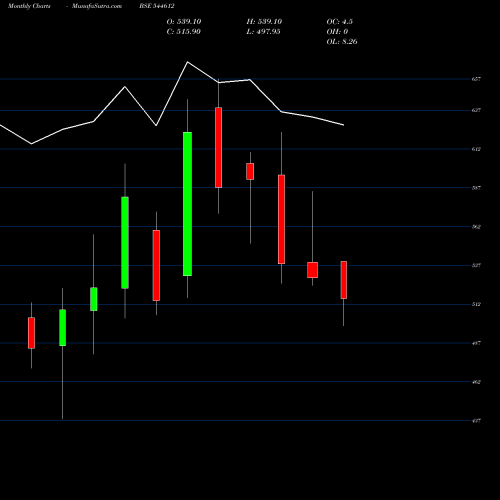500x500 pixels.
Task: Click the 'Monthly Charts' title text
Action: 29,6
